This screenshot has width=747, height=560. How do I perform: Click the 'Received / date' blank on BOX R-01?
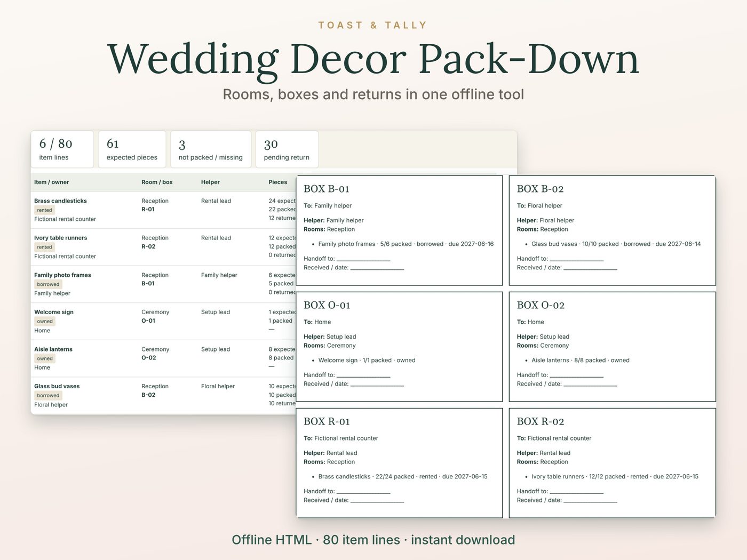click(x=377, y=501)
